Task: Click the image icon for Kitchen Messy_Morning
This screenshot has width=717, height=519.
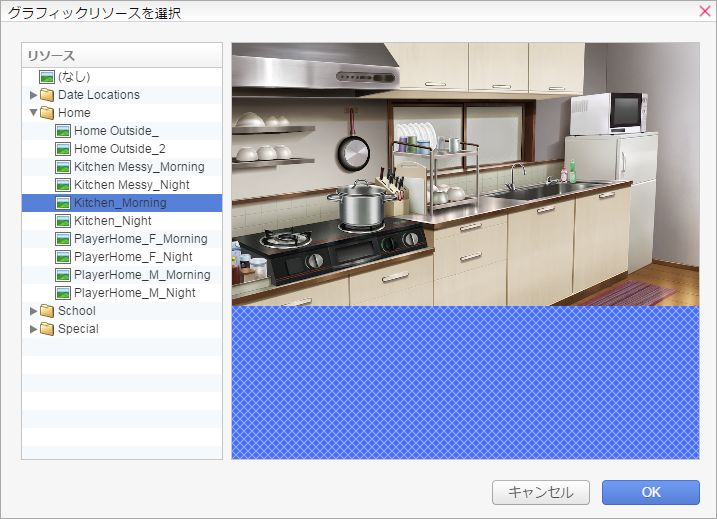Action: 63,167
